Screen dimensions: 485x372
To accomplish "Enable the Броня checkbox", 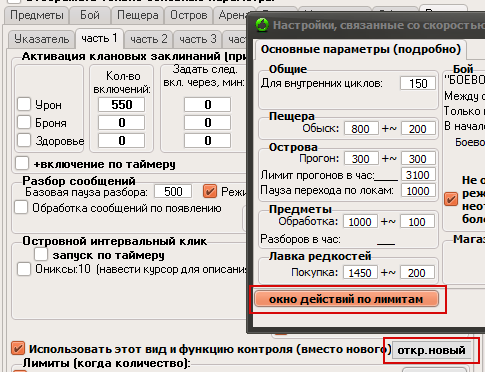I will point(24,122).
